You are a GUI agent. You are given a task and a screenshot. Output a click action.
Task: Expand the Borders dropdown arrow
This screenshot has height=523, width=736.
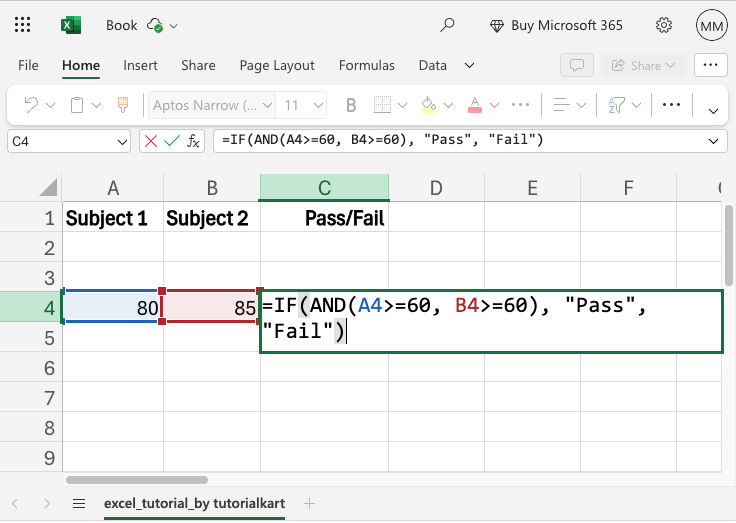402,105
